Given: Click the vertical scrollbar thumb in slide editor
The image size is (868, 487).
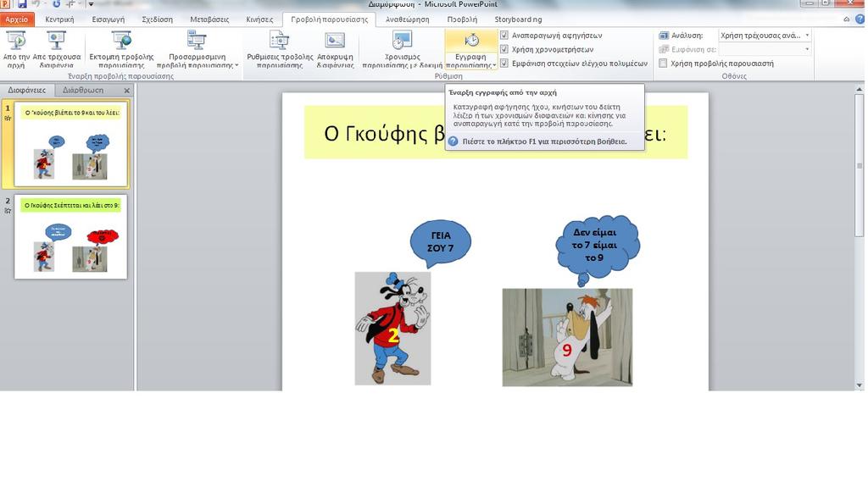Looking at the screenshot, I should (860, 165).
